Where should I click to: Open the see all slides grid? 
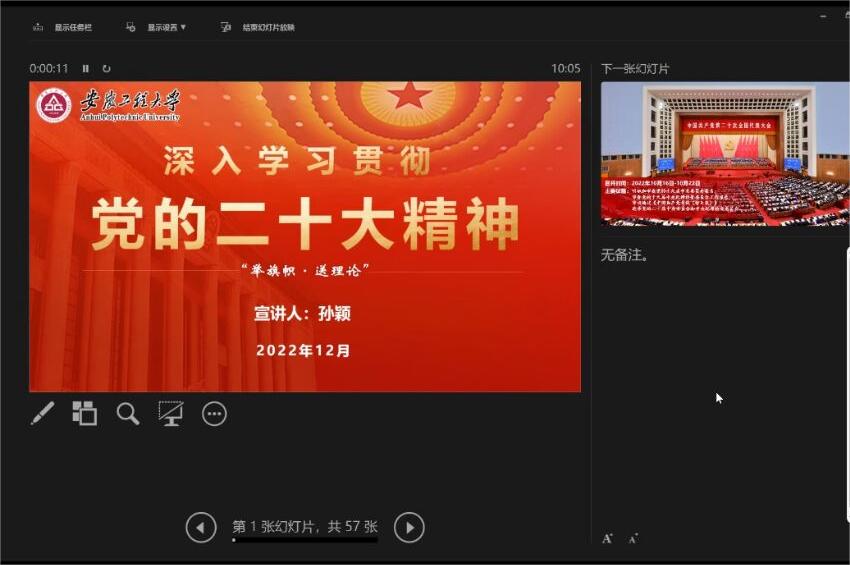85,413
